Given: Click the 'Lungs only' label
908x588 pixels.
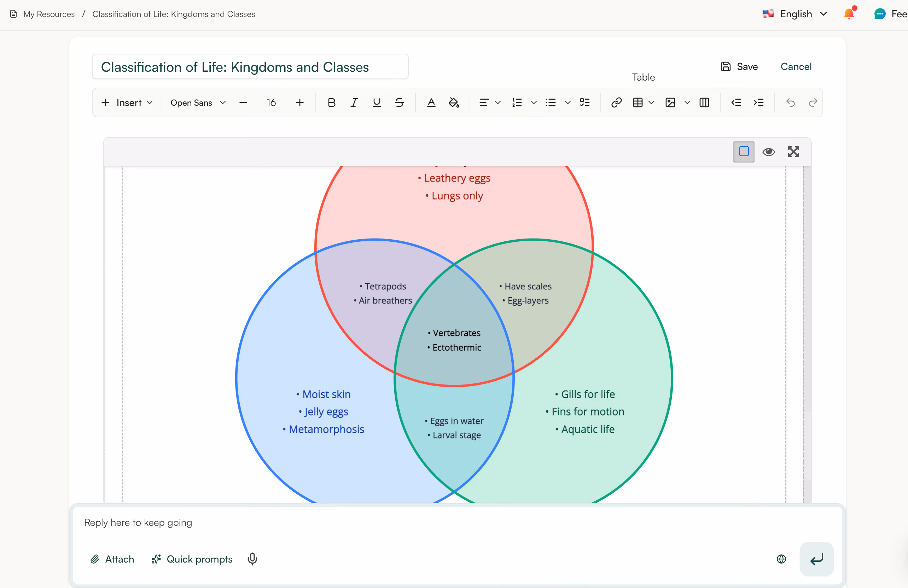Looking at the screenshot, I should click(x=457, y=196).
